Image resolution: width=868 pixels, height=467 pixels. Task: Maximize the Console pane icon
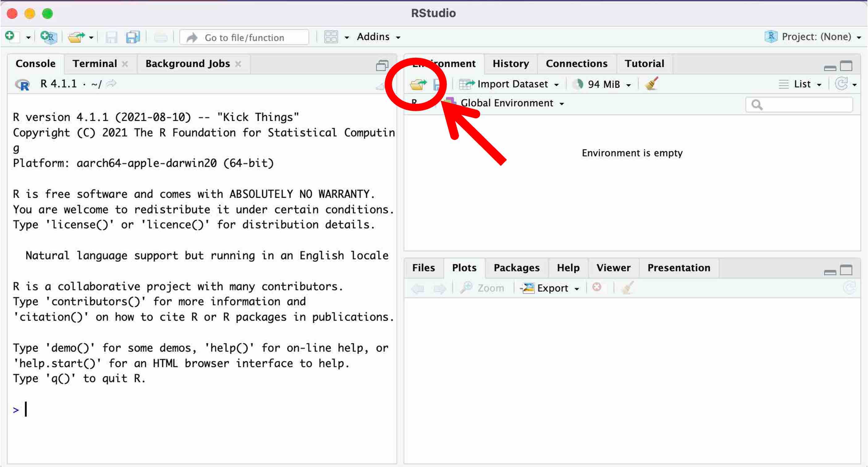[382, 65]
